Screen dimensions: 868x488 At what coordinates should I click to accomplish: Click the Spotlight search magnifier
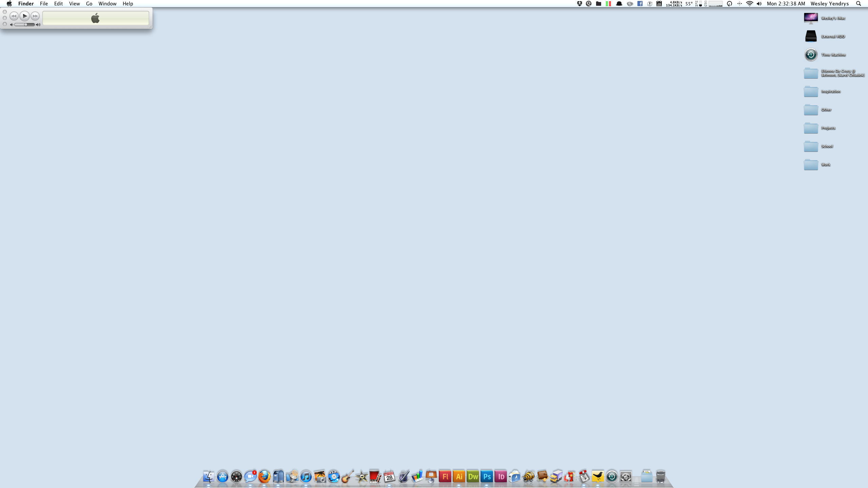pos(859,4)
